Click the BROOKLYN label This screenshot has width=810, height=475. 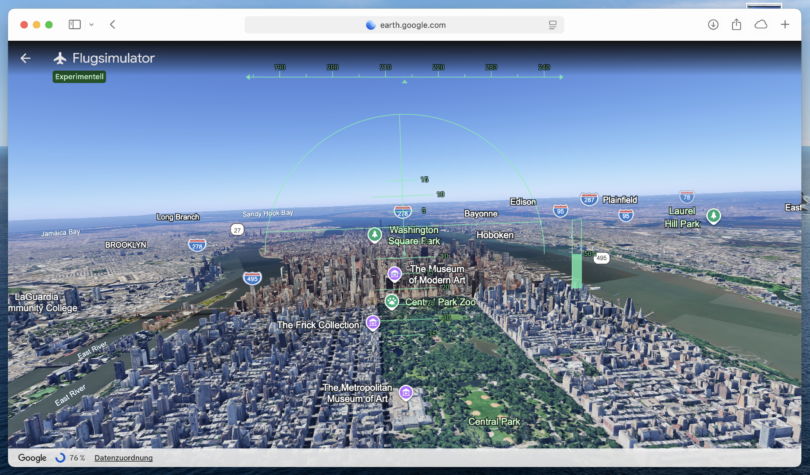tap(126, 245)
